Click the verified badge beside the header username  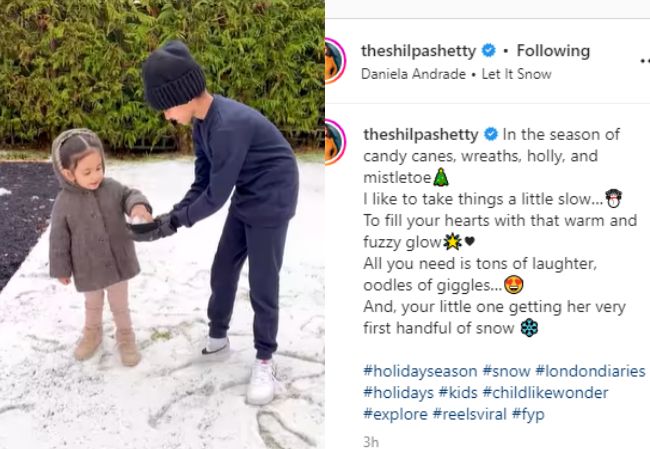coord(489,51)
